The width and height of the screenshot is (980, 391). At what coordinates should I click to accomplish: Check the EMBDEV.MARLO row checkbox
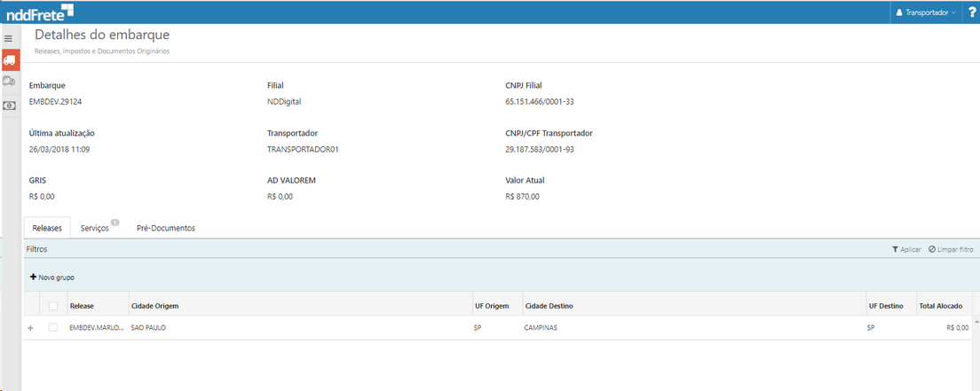[53, 327]
